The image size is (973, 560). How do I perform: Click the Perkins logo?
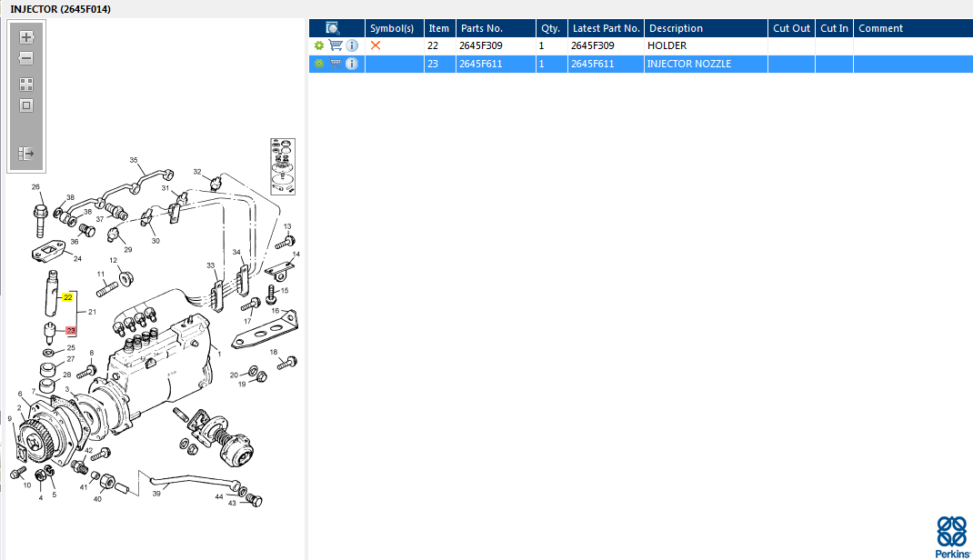952,537
